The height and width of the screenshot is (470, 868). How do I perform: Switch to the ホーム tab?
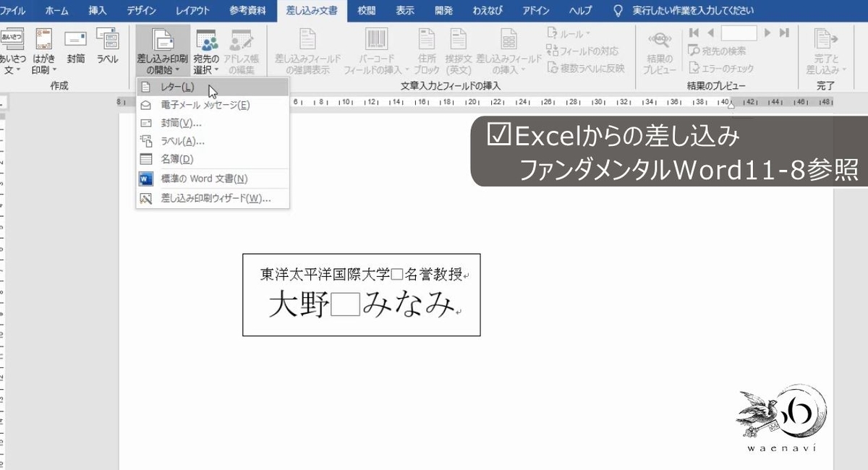(57, 11)
